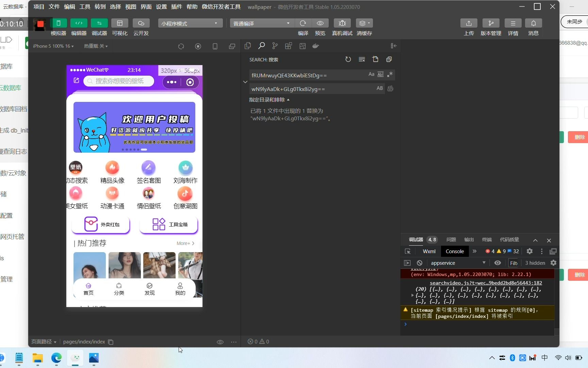Open the 小程序模式 mode dropdown
Viewport: 588px width, 368px height.
190,23
